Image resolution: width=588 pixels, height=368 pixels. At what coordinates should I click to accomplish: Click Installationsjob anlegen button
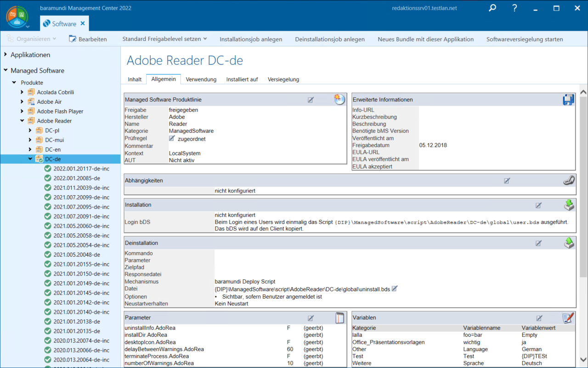pos(251,39)
